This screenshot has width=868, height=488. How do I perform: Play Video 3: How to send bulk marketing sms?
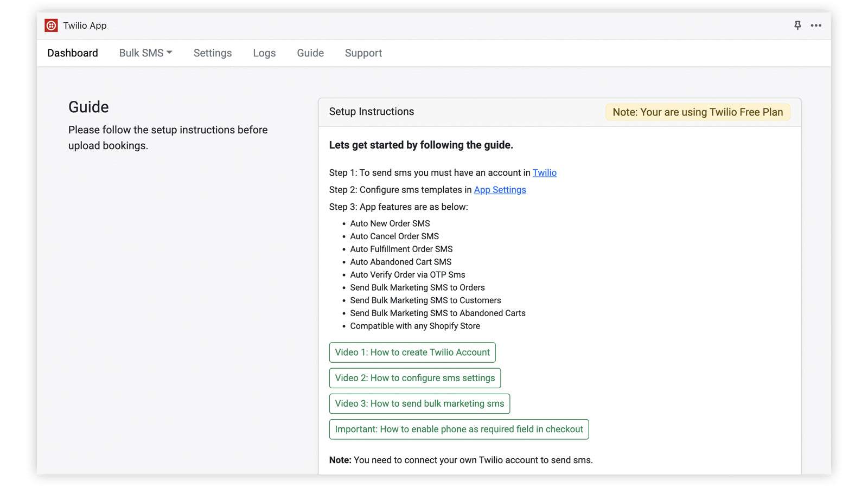point(419,403)
